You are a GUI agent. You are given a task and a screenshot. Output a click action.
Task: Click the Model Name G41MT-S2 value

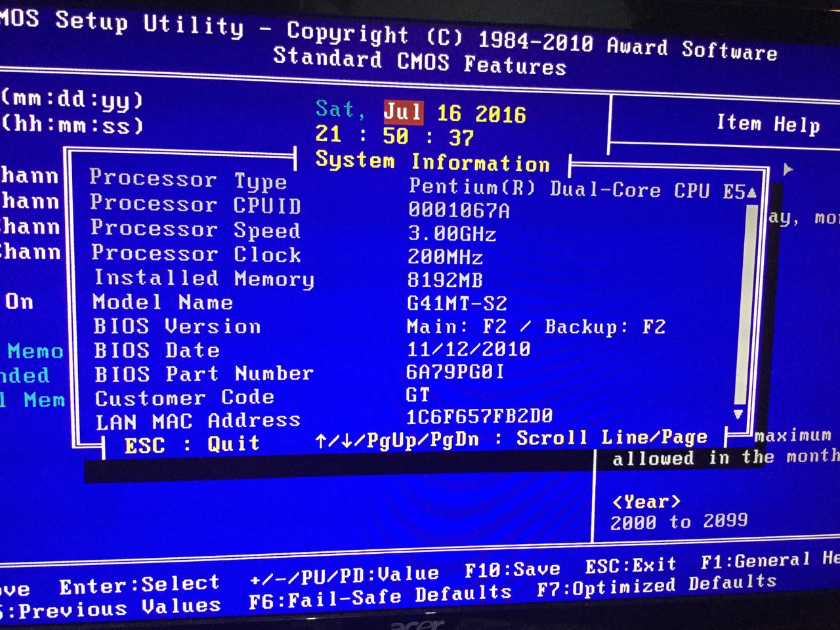(457, 303)
